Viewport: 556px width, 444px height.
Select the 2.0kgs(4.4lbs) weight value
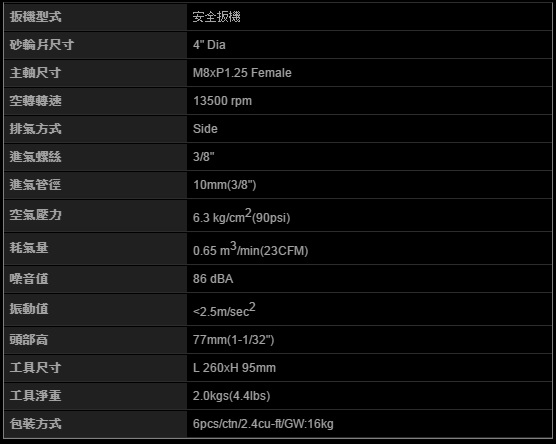click(x=232, y=396)
